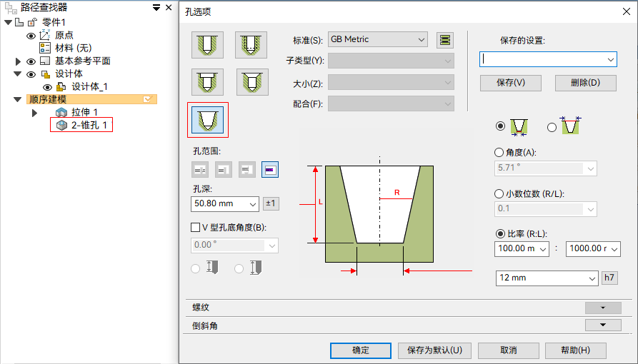The height and width of the screenshot is (364, 638).
Task: Click the 删除(D) button
Action: pos(586,83)
